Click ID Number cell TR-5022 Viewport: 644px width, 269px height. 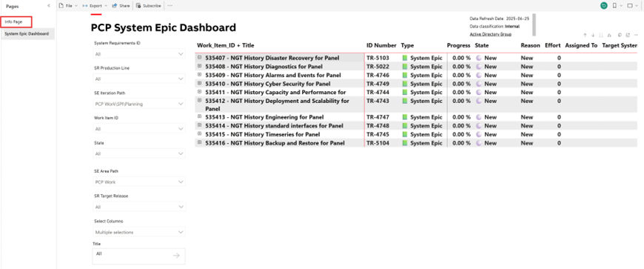pyautogui.click(x=378, y=67)
